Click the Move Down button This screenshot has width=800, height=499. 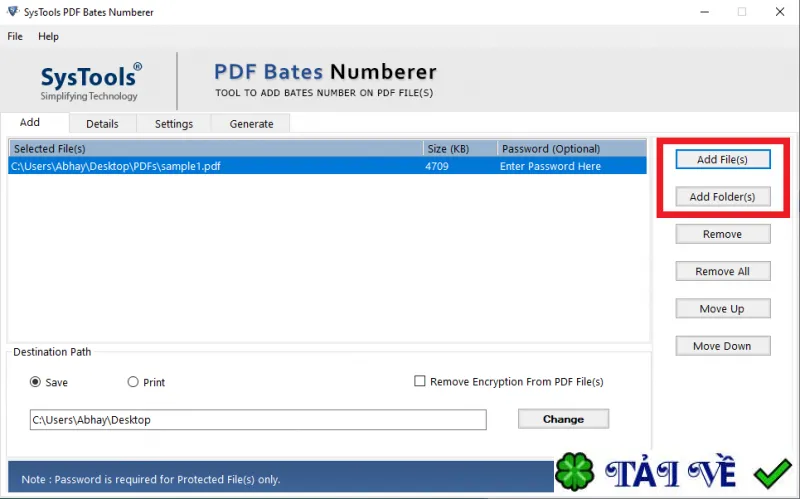click(x=722, y=345)
